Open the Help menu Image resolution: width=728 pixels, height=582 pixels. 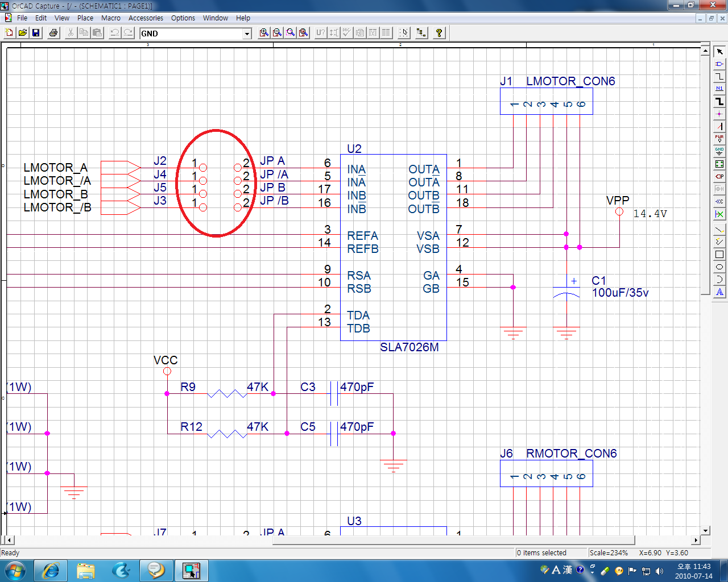(243, 18)
